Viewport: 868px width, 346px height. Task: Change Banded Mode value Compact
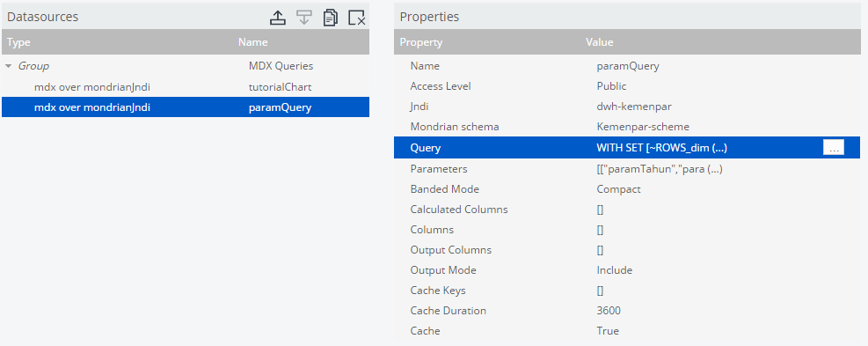pyautogui.click(x=618, y=189)
